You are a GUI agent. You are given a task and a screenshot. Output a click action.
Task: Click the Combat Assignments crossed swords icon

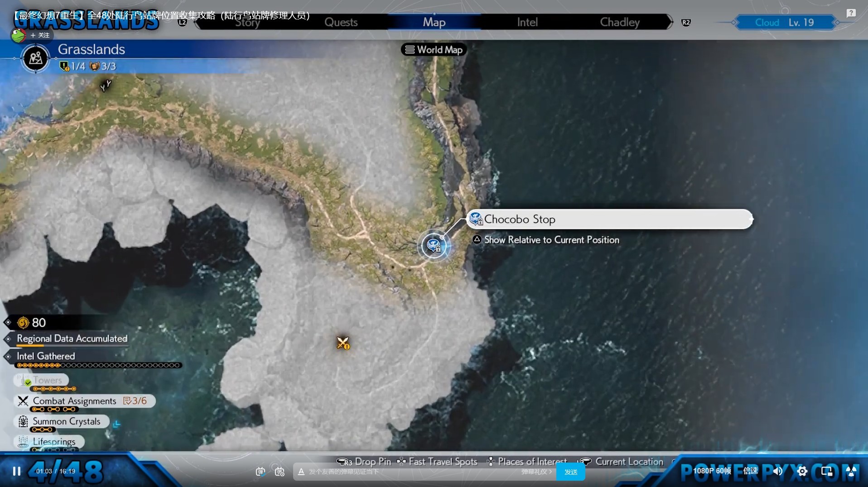(x=23, y=401)
